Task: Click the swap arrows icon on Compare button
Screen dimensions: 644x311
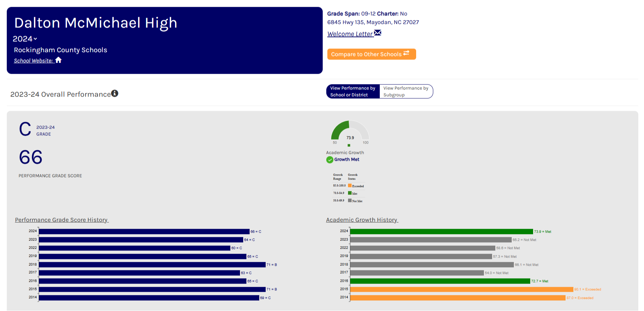Action: [406, 53]
